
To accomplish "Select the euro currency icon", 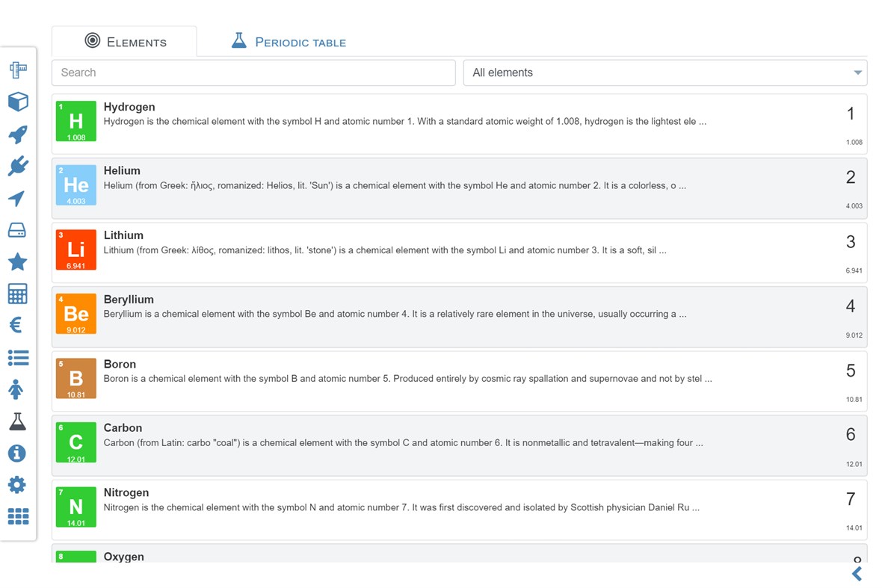I will [16, 325].
